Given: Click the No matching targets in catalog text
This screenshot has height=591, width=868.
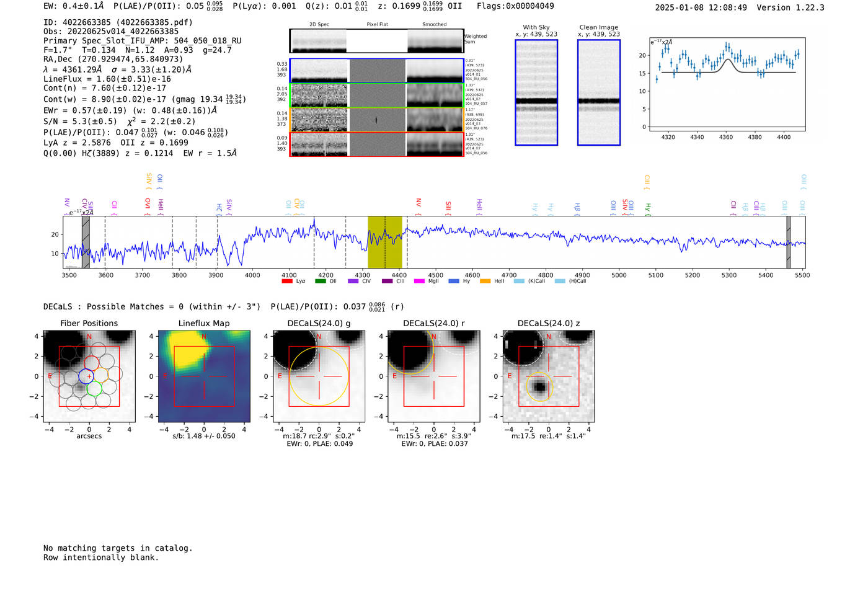Looking at the screenshot, I should coord(118,548).
